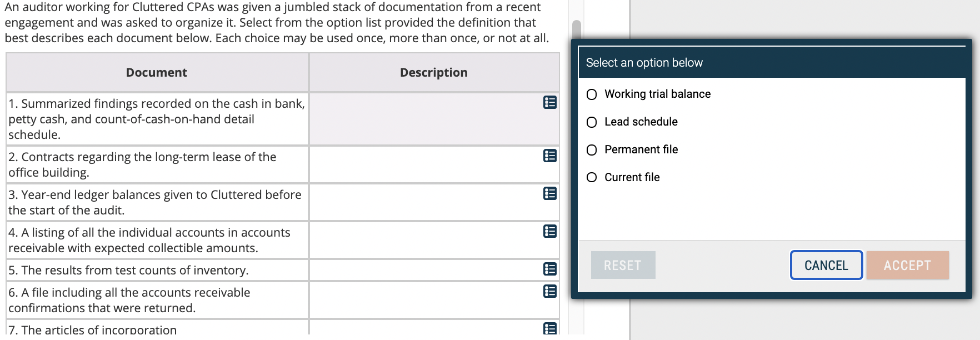Open option list icon for row 2 lease contracts
The image size is (980, 340).
(x=549, y=156)
